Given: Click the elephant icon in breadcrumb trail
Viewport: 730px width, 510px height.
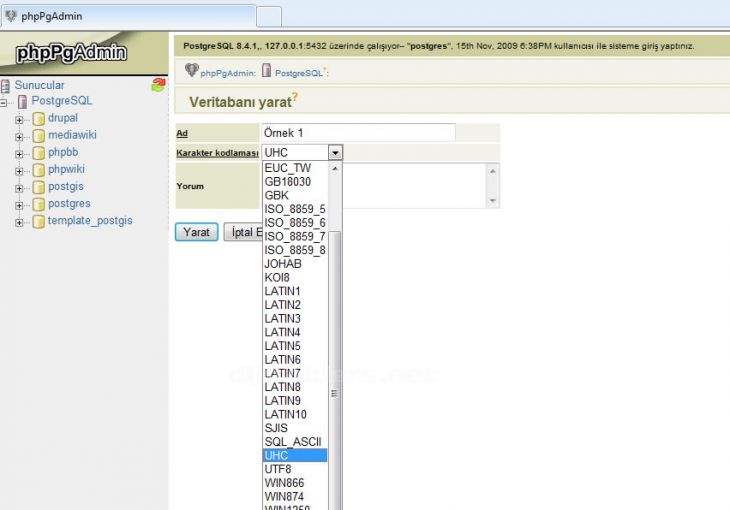Looking at the screenshot, I should [191, 70].
